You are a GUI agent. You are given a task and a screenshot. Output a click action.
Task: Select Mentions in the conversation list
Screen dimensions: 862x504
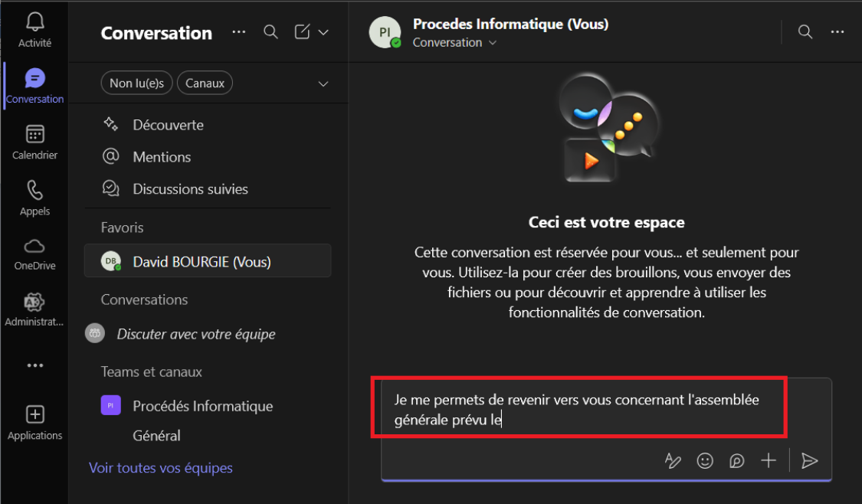[x=162, y=157]
